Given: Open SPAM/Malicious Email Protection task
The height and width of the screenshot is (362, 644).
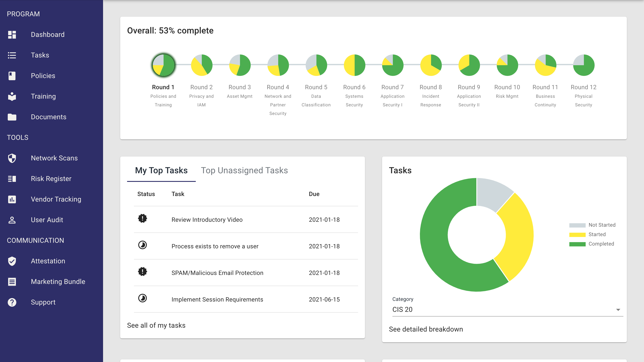Looking at the screenshot, I should [x=217, y=273].
